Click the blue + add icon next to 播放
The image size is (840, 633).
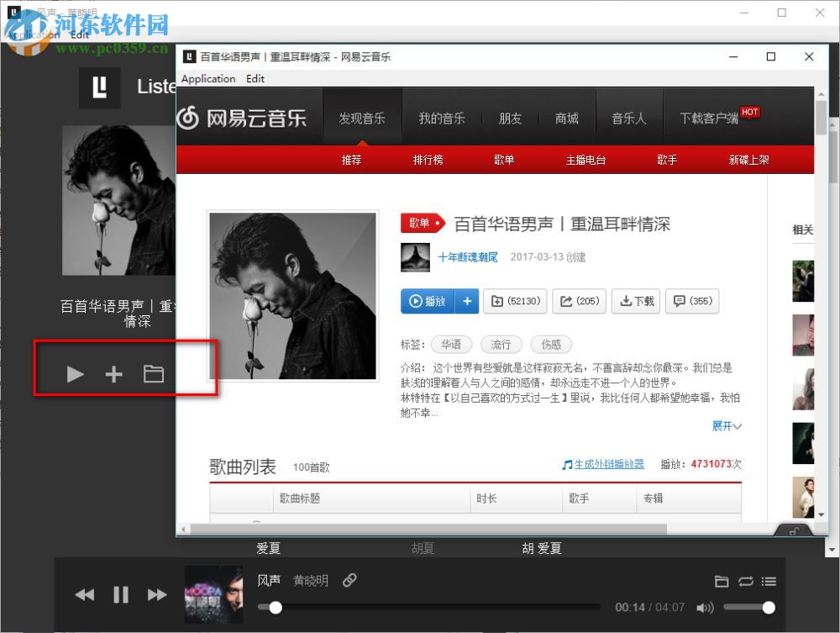466,301
